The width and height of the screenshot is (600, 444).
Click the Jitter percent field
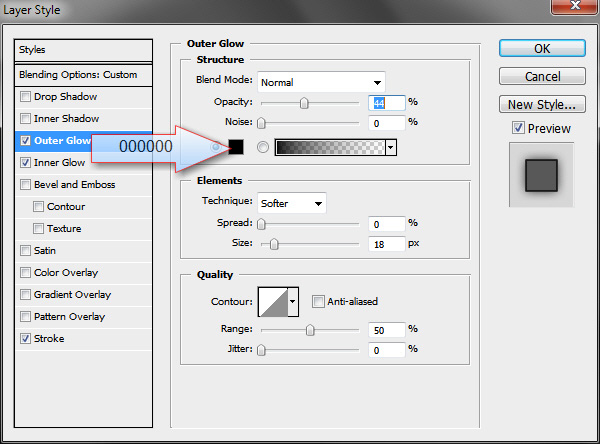point(386,350)
